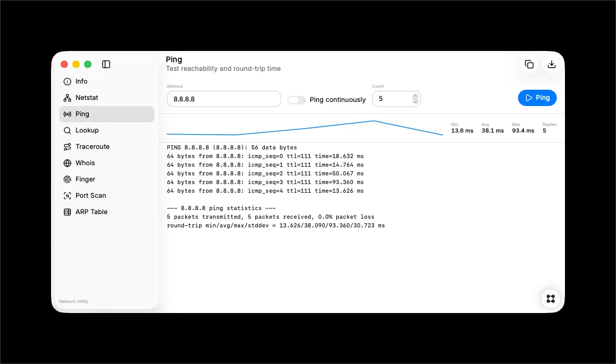Open the Info section
The width and height of the screenshot is (616, 364).
107,82
